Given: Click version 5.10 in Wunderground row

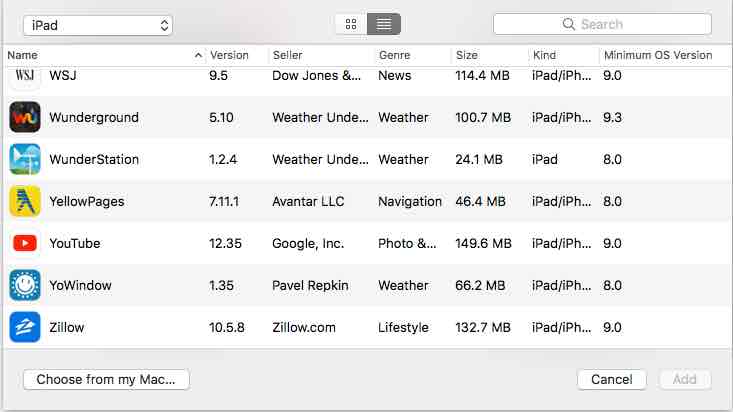Looking at the screenshot, I should click(221, 117).
